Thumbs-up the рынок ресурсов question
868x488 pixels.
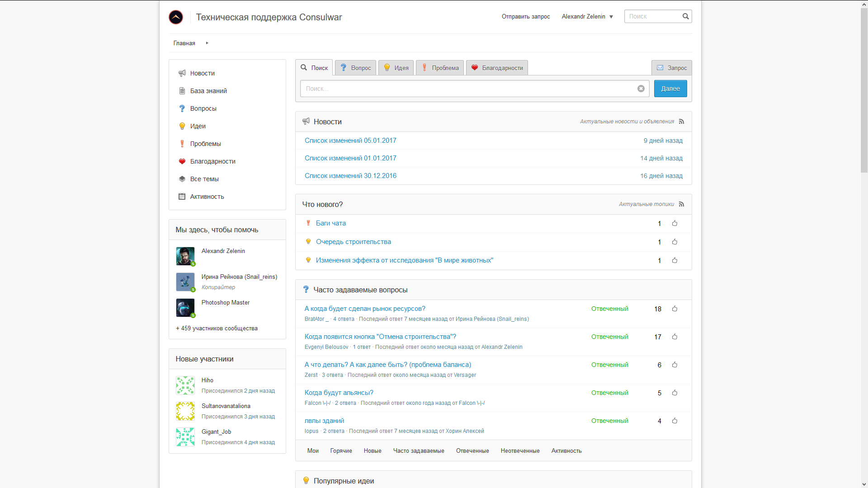point(675,309)
